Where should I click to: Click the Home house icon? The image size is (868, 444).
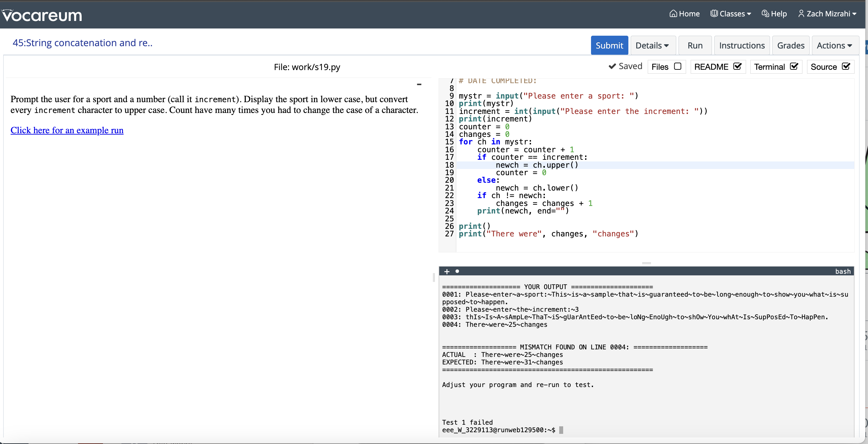pos(673,14)
